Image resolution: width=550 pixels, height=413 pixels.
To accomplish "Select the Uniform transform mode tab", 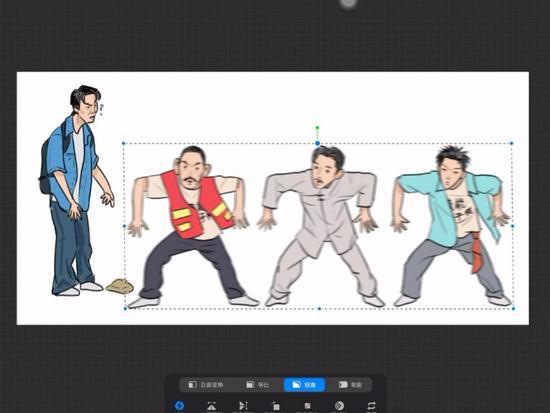I will (x=257, y=385).
